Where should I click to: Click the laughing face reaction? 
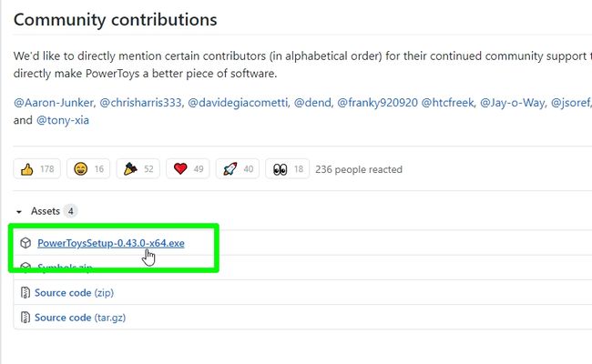click(x=88, y=169)
